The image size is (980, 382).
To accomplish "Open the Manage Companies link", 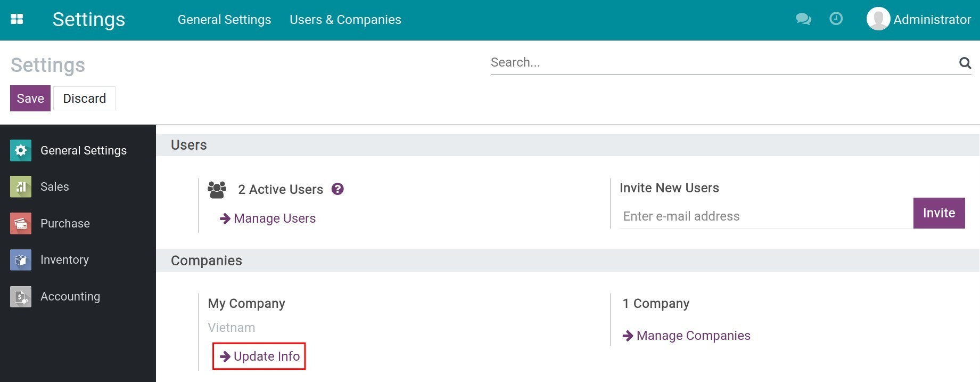I will point(687,336).
